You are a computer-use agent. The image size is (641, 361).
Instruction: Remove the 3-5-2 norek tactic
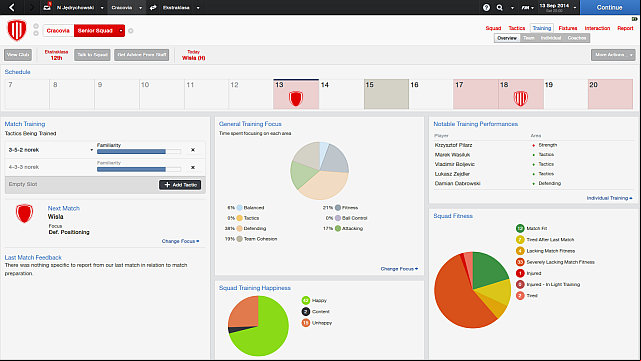(193, 150)
